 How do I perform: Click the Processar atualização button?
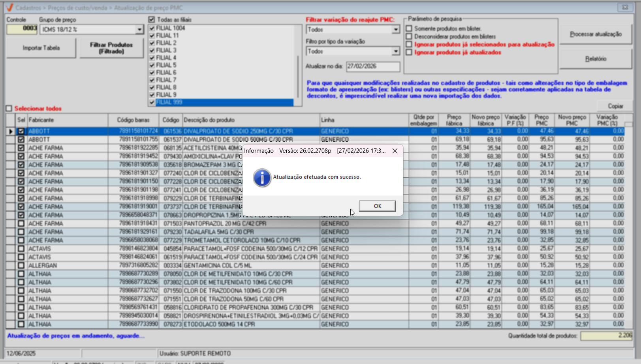click(x=595, y=34)
